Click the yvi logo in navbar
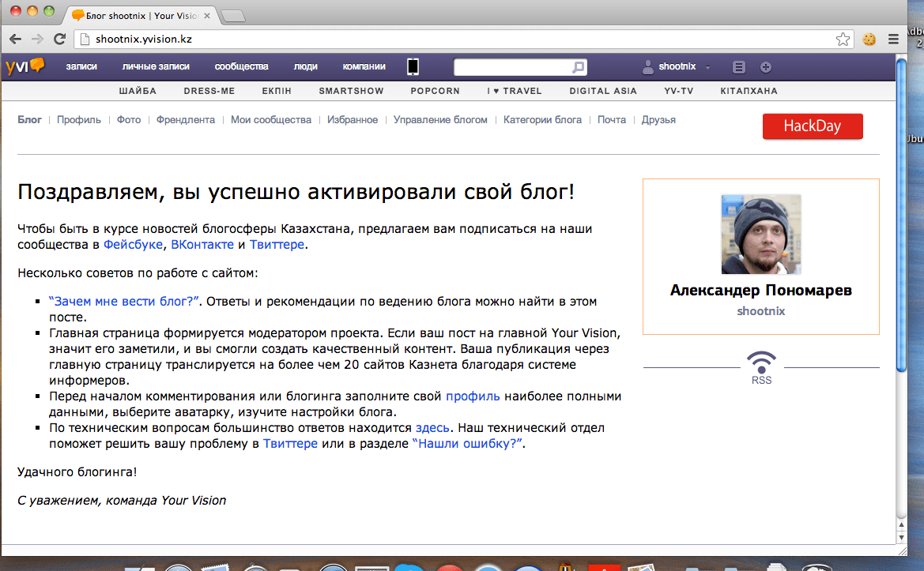The height and width of the screenshot is (571, 924). click(25, 66)
